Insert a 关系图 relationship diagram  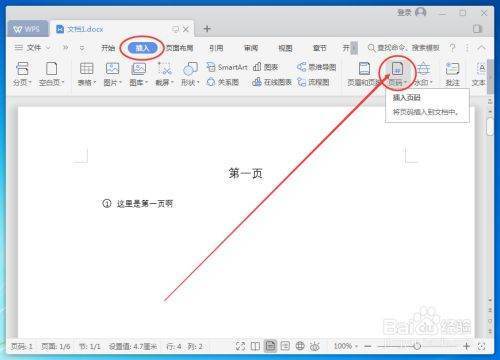tap(223, 82)
